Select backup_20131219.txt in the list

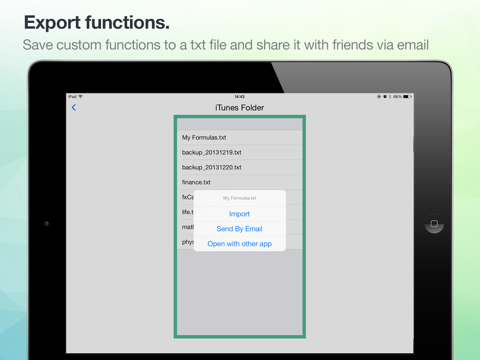(x=240, y=152)
